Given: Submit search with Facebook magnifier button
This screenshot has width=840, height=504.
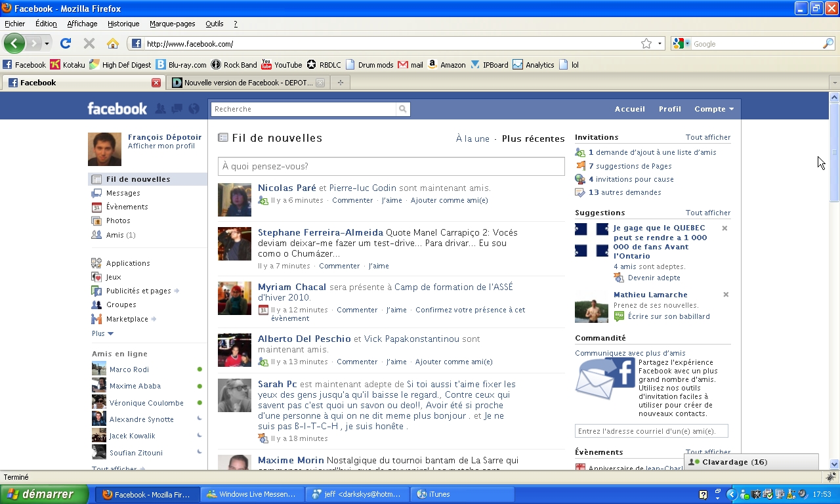Looking at the screenshot, I should (403, 109).
